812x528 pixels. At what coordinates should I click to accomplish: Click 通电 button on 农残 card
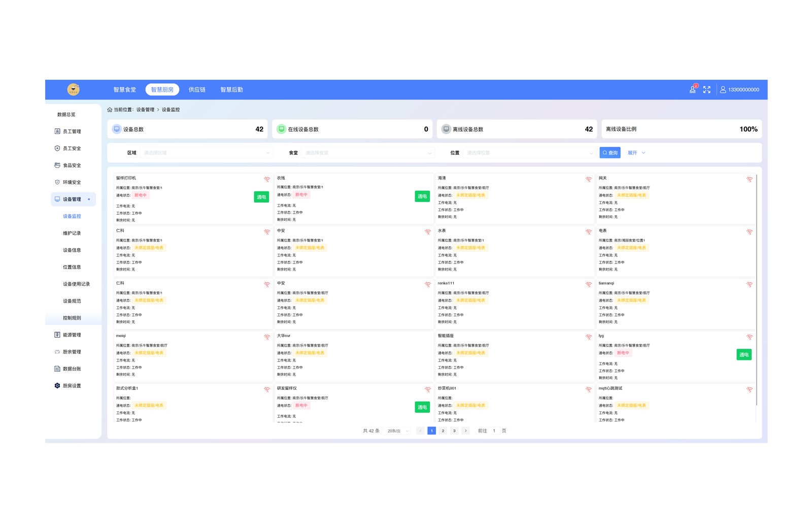coord(422,196)
